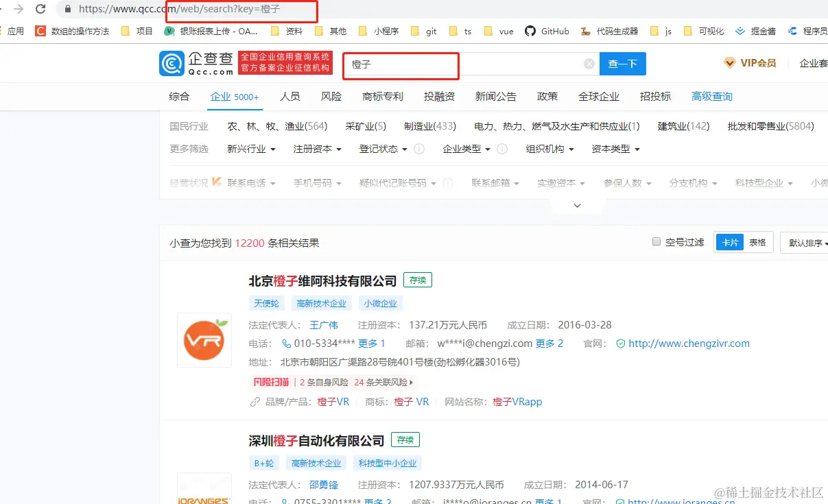Open the 注册资本 dropdown filter
The image size is (828, 504).
[x=318, y=149]
